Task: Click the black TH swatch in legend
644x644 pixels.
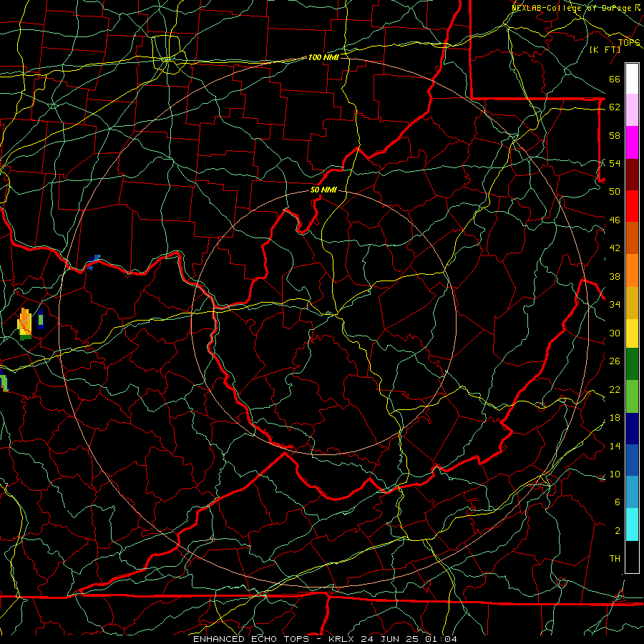Action: [x=632, y=557]
